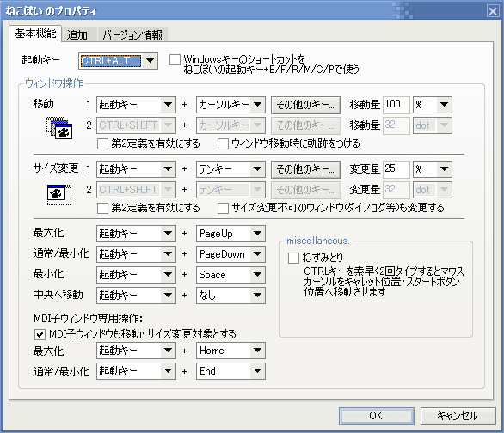
Task: Click the window move paw icon
Action: [x=59, y=128]
